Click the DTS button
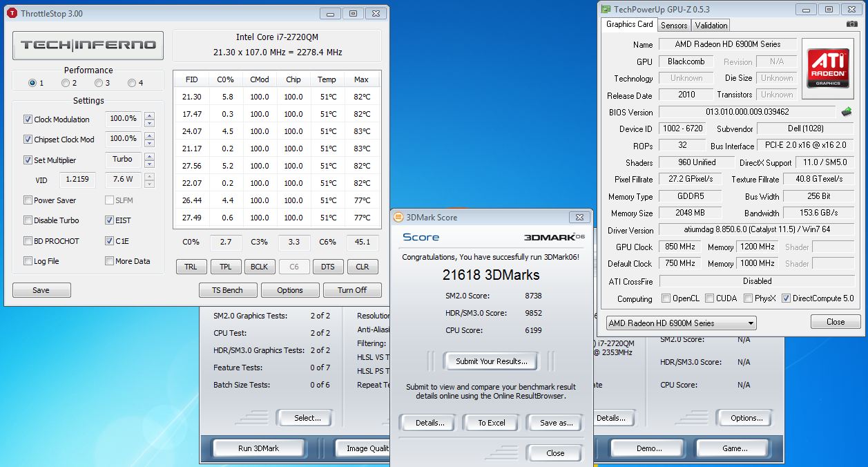The width and height of the screenshot is (868, 467). (328, 267)
